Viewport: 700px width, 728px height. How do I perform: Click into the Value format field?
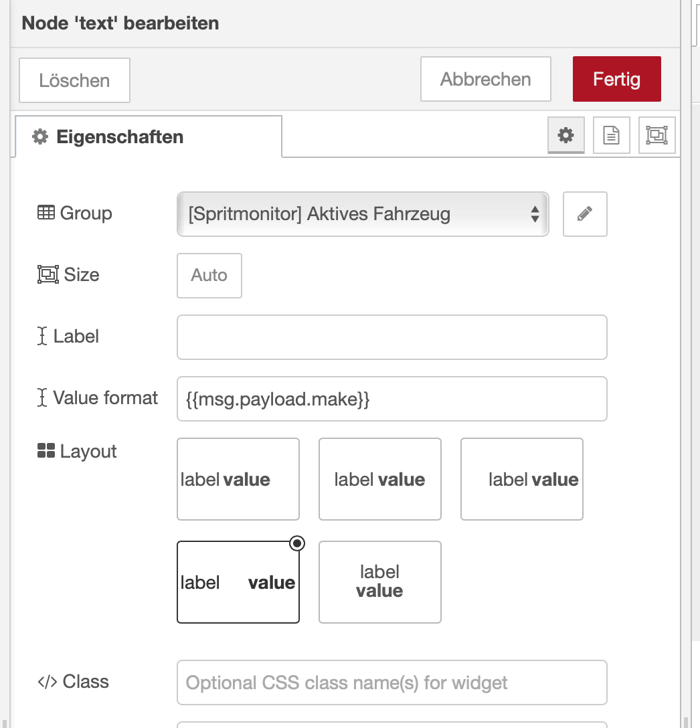pos(391,399)
